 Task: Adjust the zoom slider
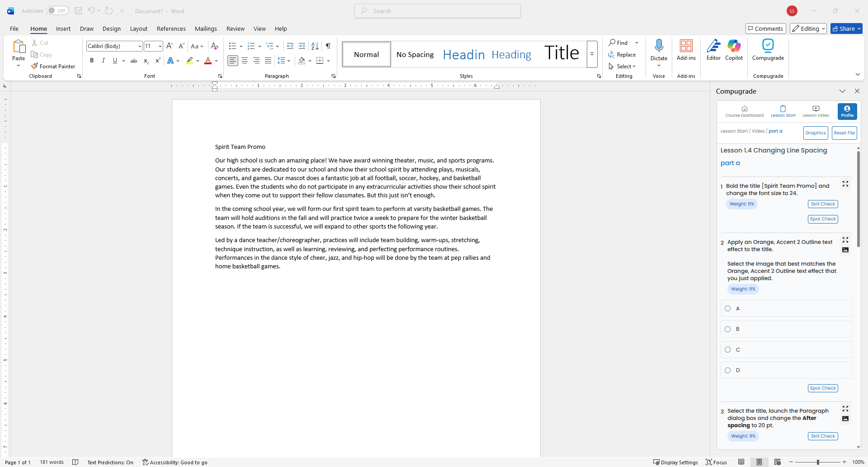(x=818, y=462)
